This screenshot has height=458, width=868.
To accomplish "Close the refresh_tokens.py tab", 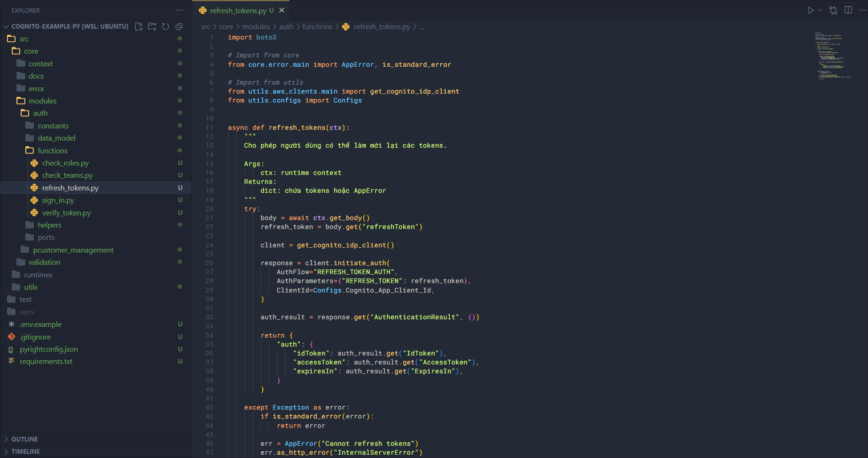I will [282, 10].
